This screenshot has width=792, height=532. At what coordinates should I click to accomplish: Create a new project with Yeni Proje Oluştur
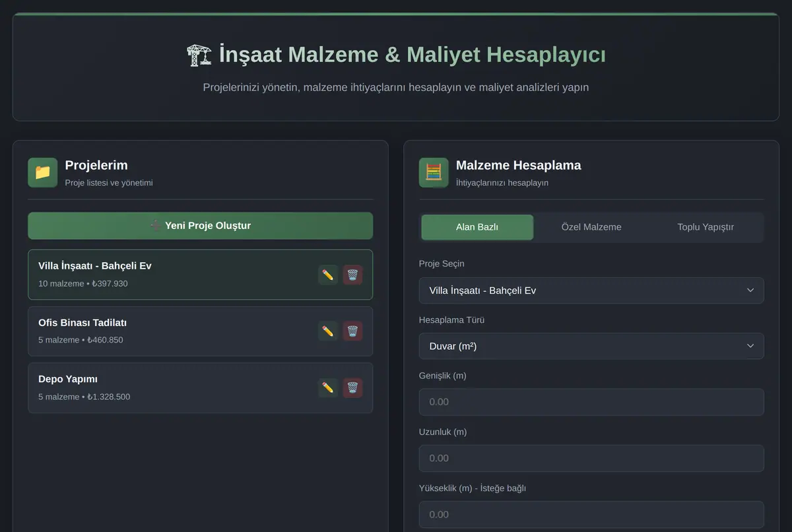point(201,226)
